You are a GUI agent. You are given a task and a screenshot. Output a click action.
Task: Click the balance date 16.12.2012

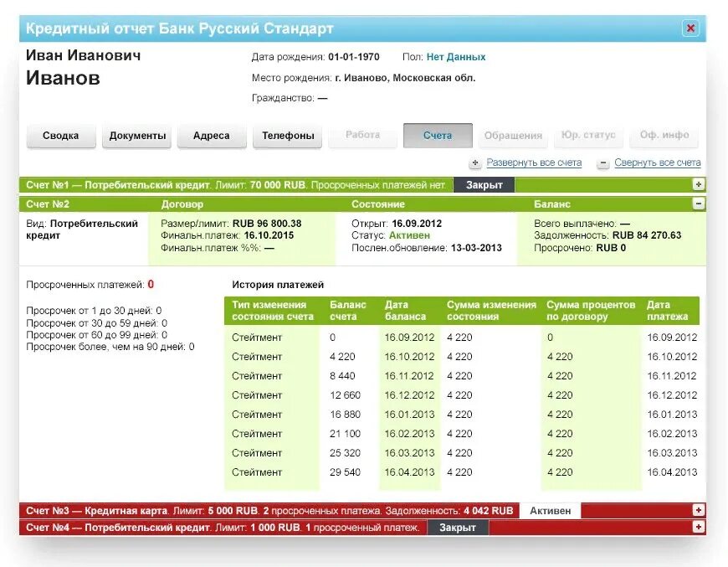coord(409,395)
